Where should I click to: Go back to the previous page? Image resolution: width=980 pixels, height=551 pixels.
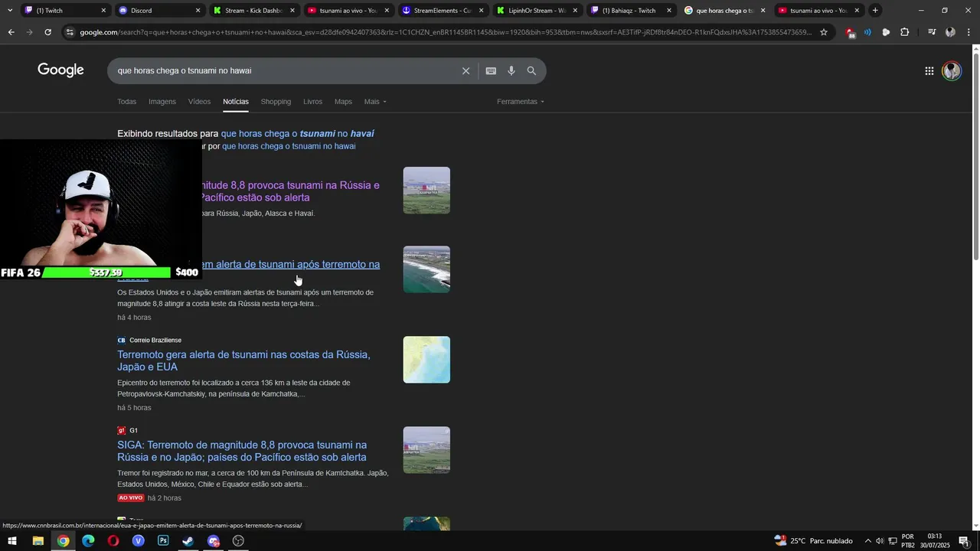click(11, 32)
